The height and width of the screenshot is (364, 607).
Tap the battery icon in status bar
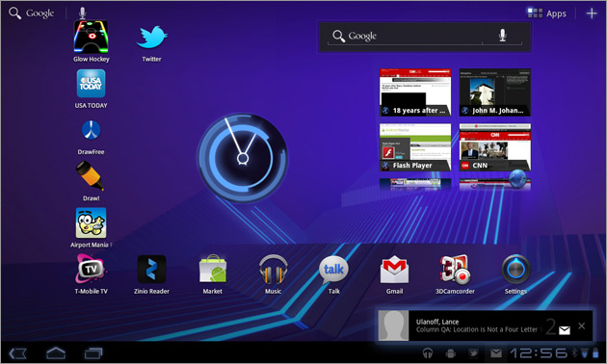tap(595, 352)
